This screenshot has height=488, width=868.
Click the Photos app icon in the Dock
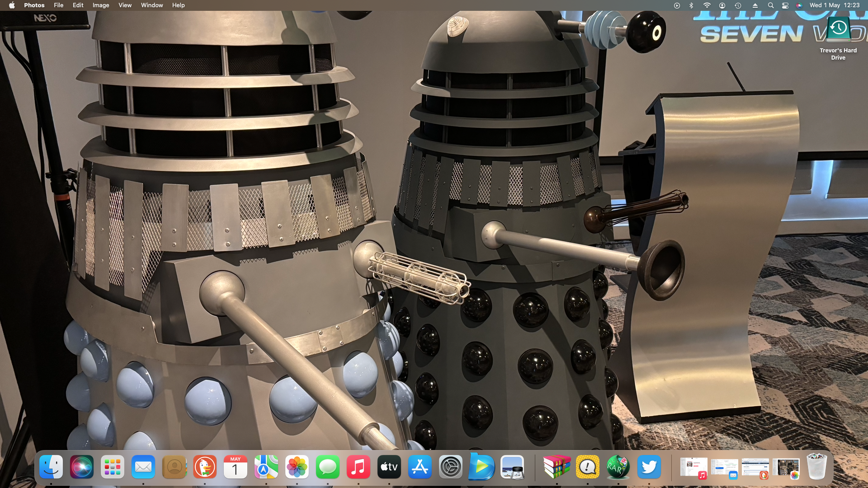pyautogui.click(x=297, y=467)
